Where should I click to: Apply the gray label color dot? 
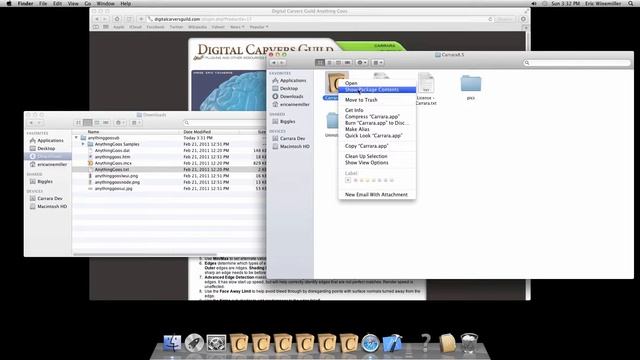pos(391,180)
